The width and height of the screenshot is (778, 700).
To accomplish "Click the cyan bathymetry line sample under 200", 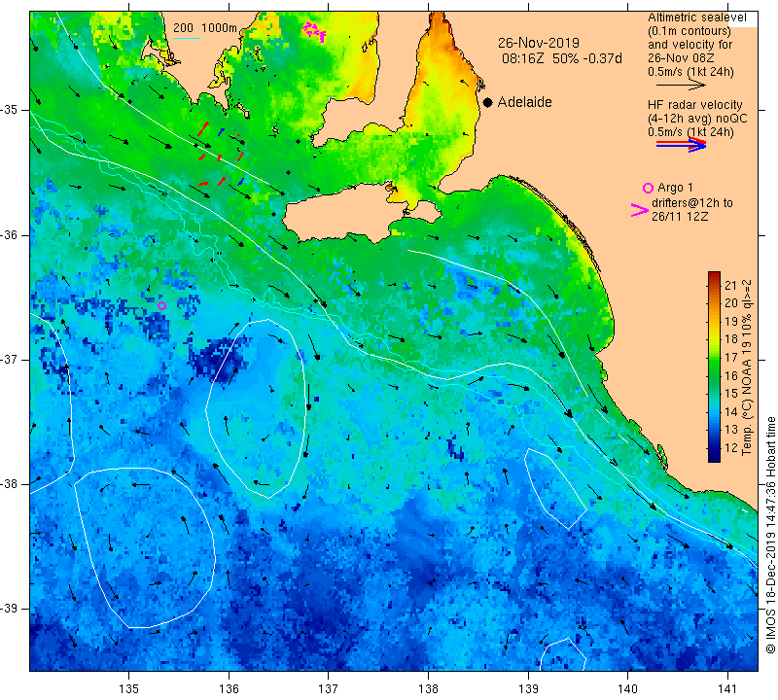I will (187, 38).
